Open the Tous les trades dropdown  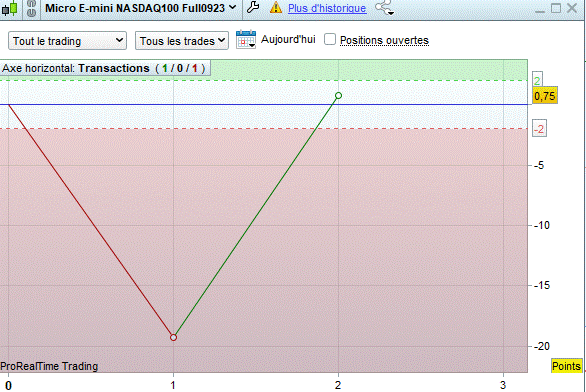pyautogui.click(x=182, y=41)
